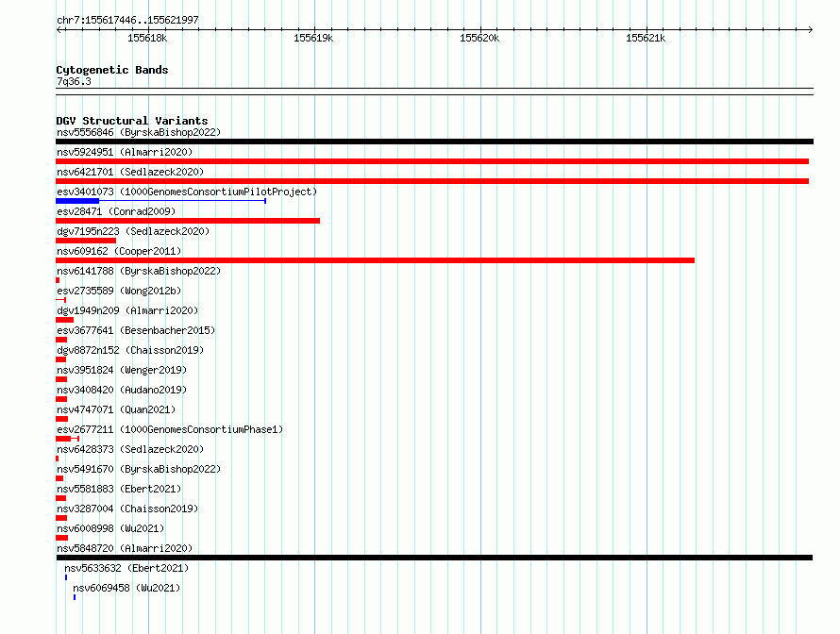Click the left arrow of the ruler

[59, 30]
